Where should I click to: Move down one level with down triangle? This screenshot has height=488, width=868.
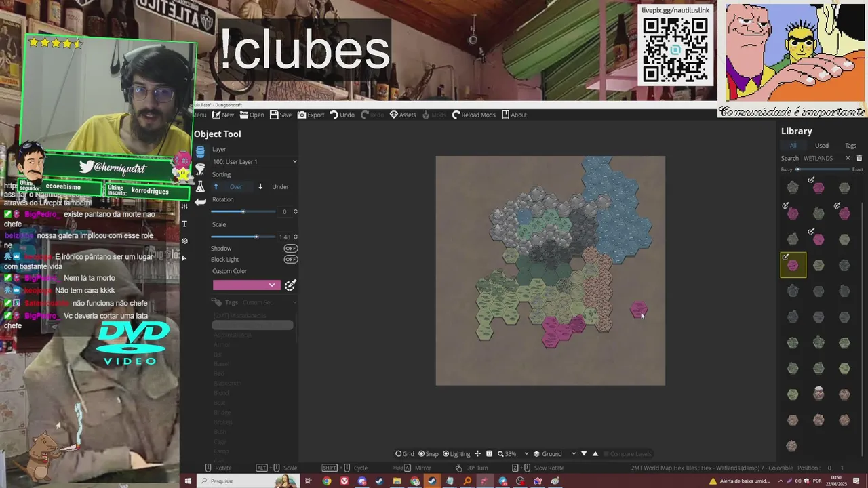[584, 453]
